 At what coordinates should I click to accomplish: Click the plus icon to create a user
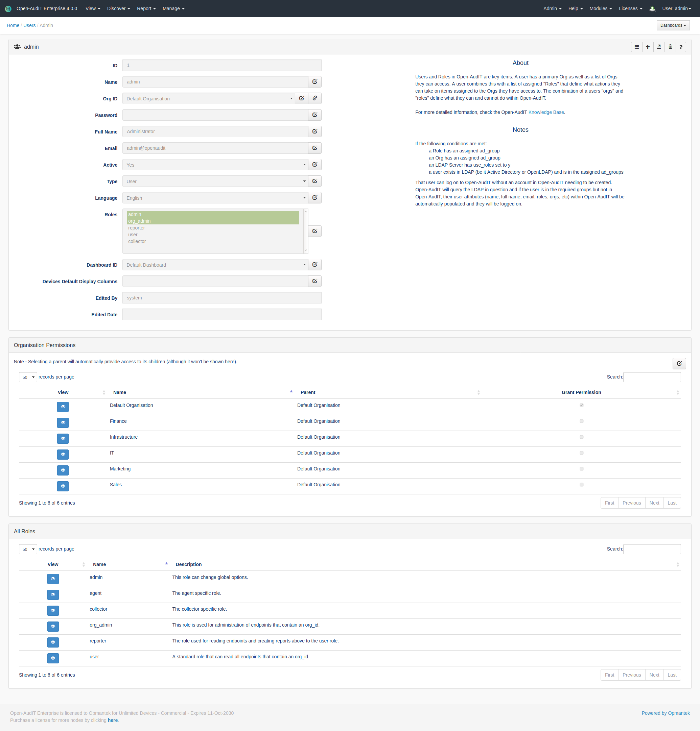click(648, 47)
